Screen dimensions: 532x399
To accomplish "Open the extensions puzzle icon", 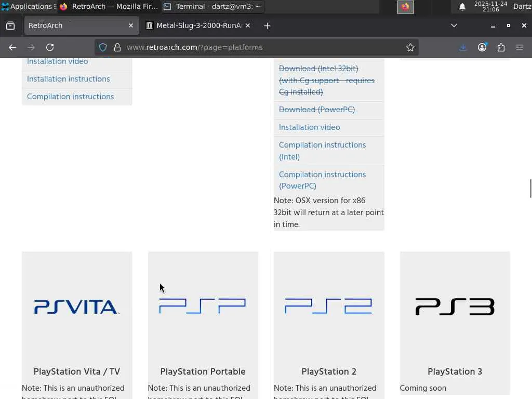I will click(x=501, y=47).
